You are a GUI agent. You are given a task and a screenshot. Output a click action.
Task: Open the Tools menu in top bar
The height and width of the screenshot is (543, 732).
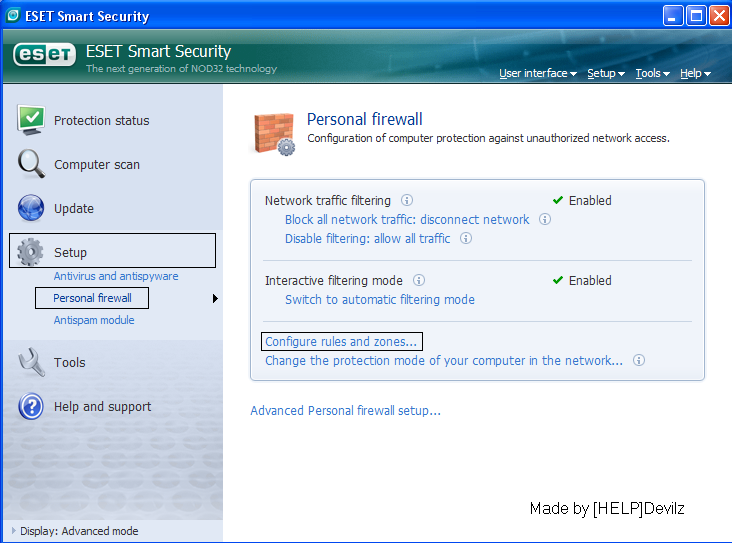pos(652,74)
